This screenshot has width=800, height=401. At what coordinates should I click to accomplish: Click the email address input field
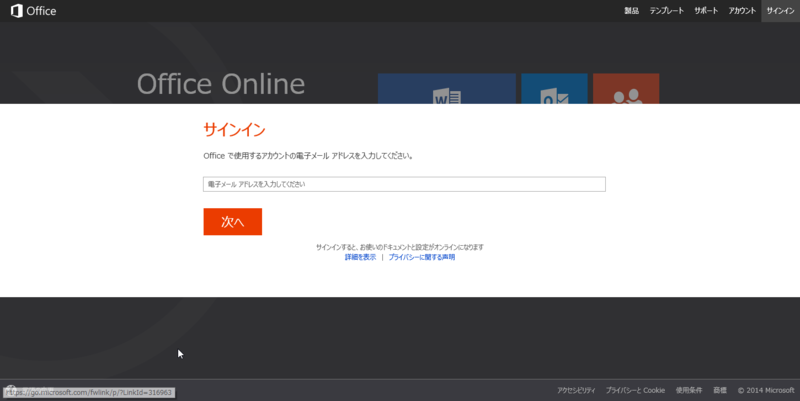404,184
